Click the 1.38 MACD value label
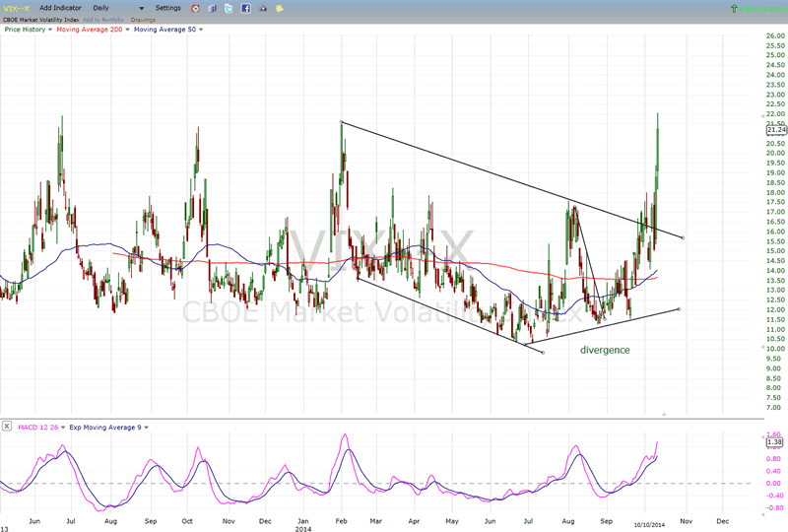788x532 pixels. pos(774,442)
